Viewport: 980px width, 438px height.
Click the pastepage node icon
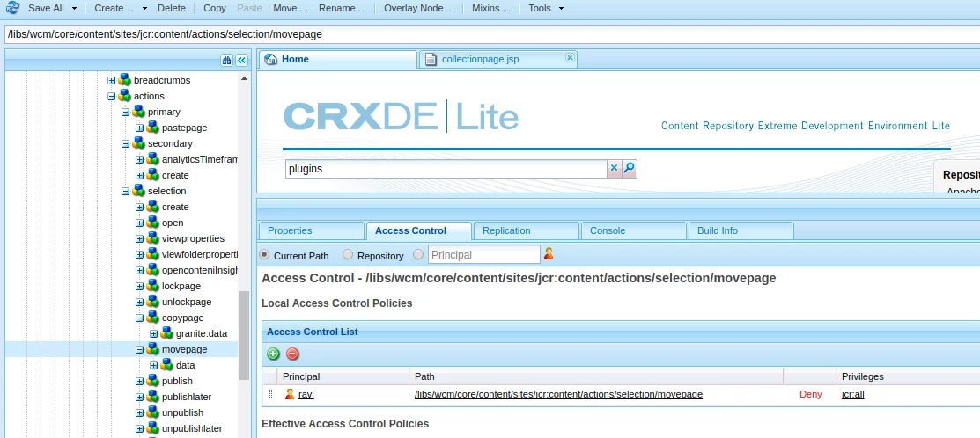(152, 128)
